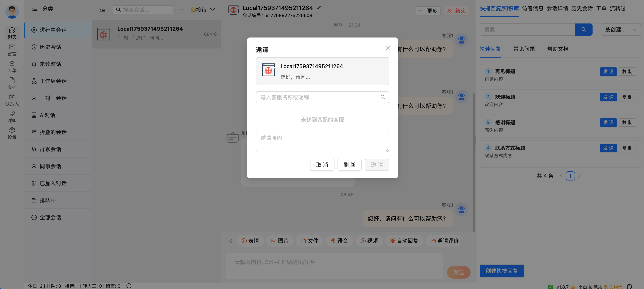Select the 图片 image upload icon
Image resolution: width=644 pixels, height=289 pixels.
pos(280,241)
